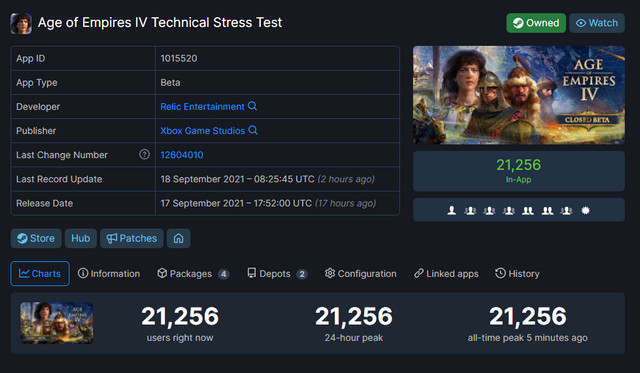
Task: Click the Age of Empires IV banner image
Action: (519, 95)
